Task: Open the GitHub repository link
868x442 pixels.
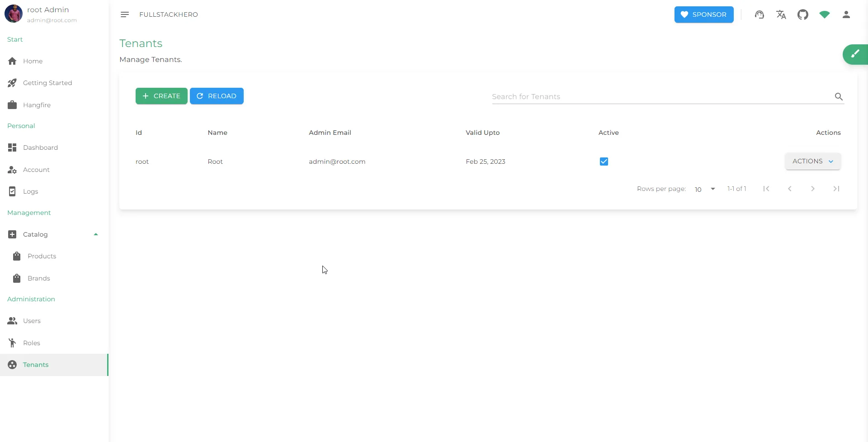Action: 803,14
